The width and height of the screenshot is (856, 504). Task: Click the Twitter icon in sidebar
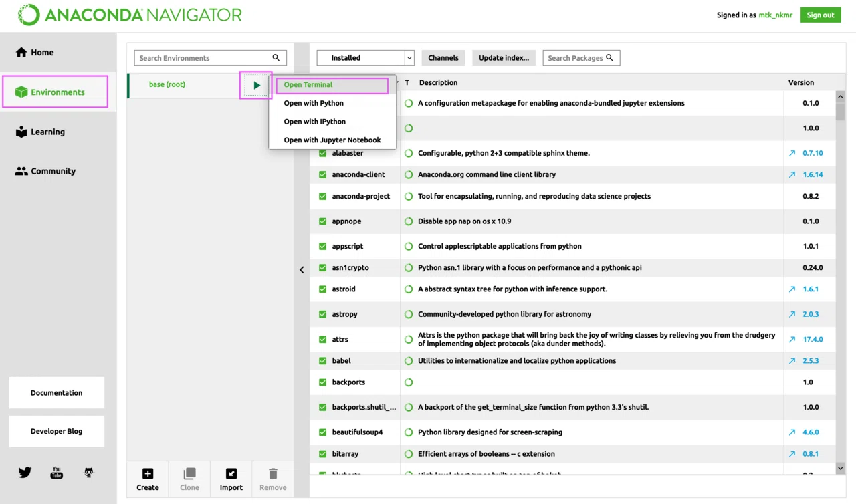25,473
